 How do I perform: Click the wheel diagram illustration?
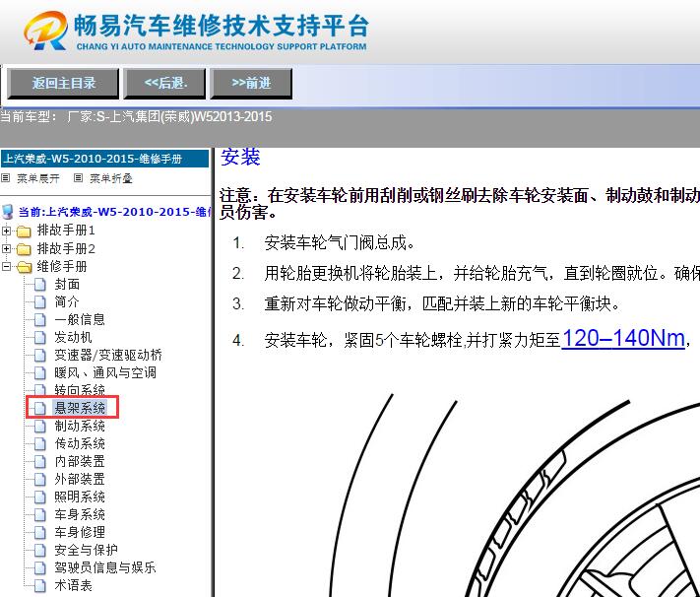click(515, 496)
